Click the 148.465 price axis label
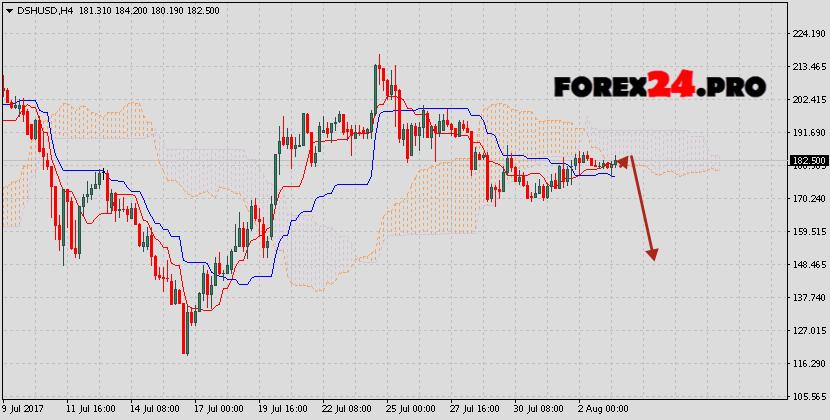Screen dimensions: 830x420 coord(807,265)
